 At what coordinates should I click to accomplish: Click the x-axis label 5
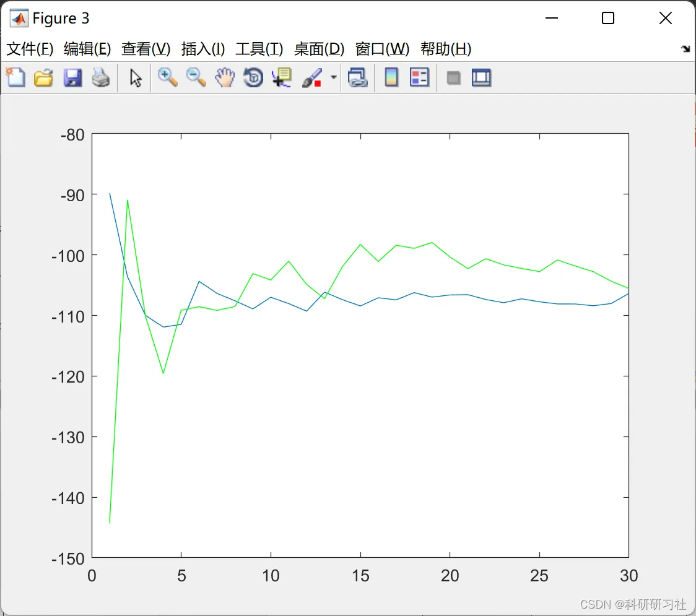[x=181, y=576]
